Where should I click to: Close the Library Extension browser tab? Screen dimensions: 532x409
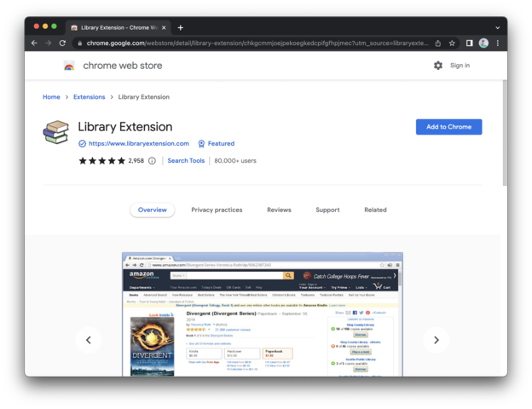[164, 28]
